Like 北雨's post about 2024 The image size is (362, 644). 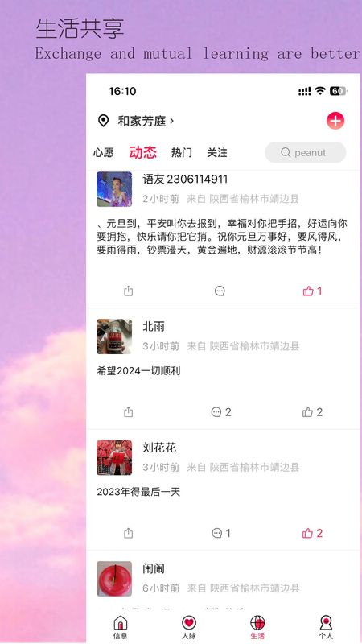(x=312, y=412)
